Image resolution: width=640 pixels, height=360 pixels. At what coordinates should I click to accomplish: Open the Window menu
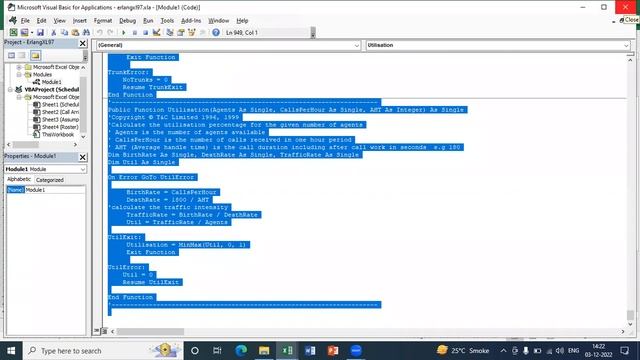(x=218, y=20)
